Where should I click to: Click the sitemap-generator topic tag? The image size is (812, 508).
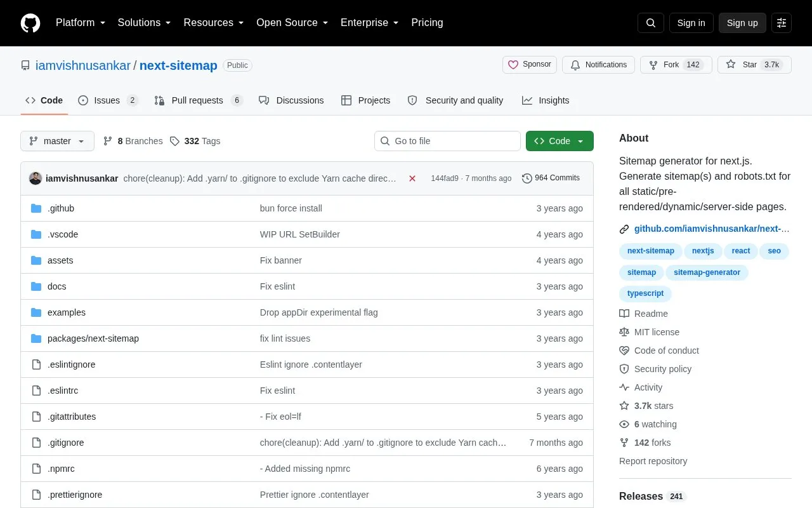point(707,272)
